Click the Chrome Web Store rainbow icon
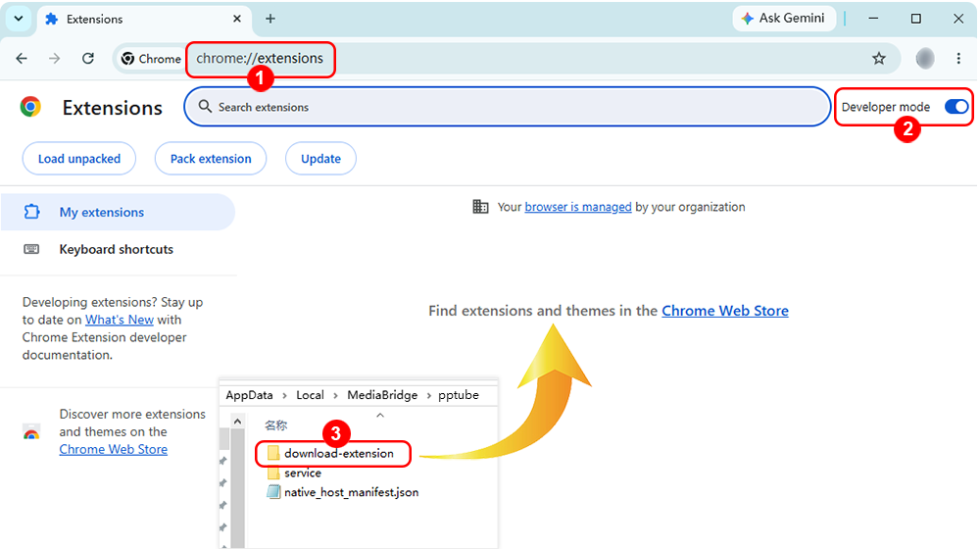Viewport: 980px width, 549px height. [31, 432]
